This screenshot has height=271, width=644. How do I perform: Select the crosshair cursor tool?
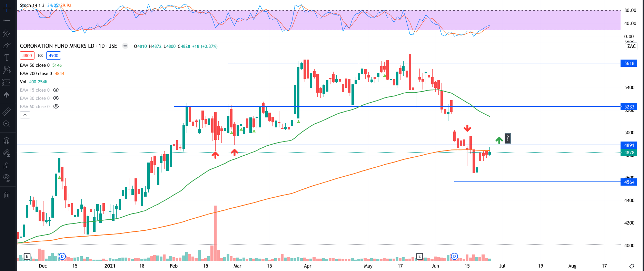[x=7, y=8]
